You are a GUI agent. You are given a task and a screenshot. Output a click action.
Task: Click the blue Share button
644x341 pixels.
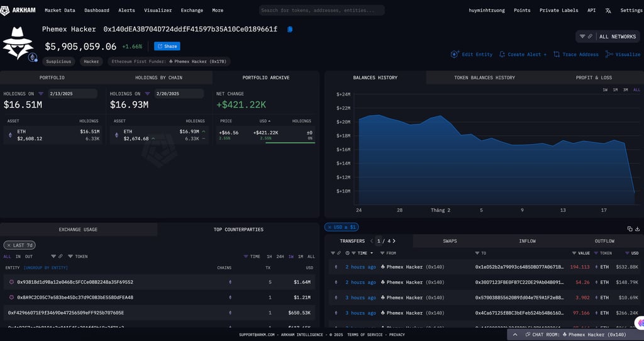coord(167,47)
